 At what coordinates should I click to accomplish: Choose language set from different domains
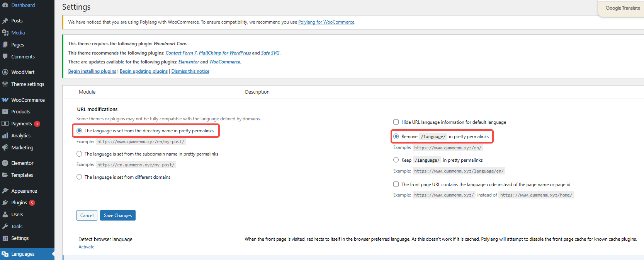79,177
